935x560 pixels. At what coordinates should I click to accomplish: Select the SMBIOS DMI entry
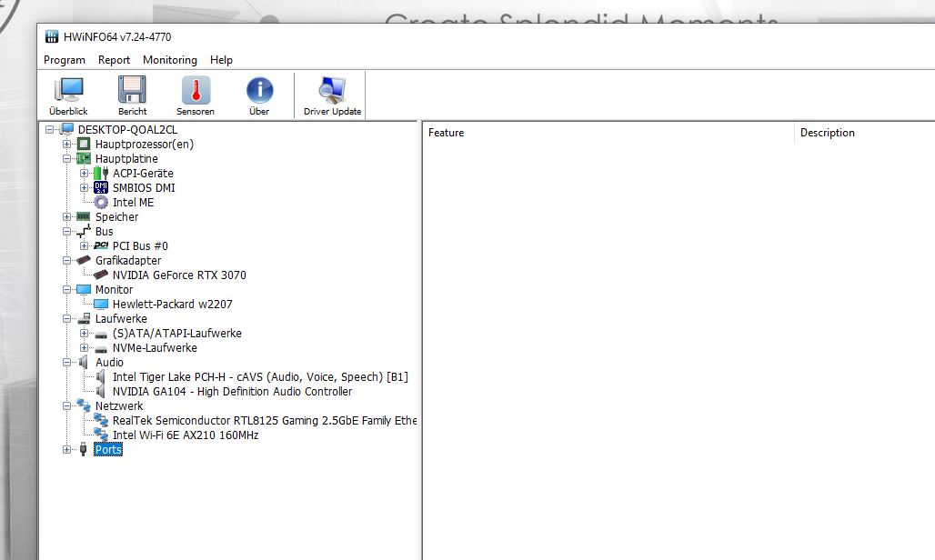point(144,187)
